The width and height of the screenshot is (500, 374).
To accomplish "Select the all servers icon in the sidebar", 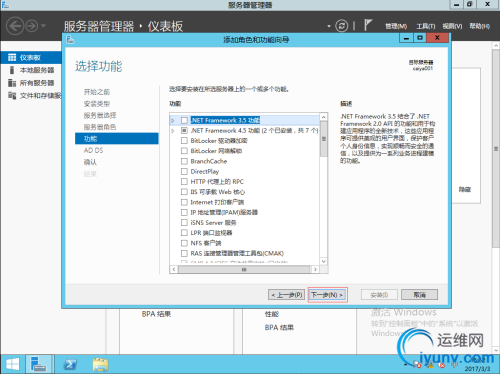I will pos(12,83).
